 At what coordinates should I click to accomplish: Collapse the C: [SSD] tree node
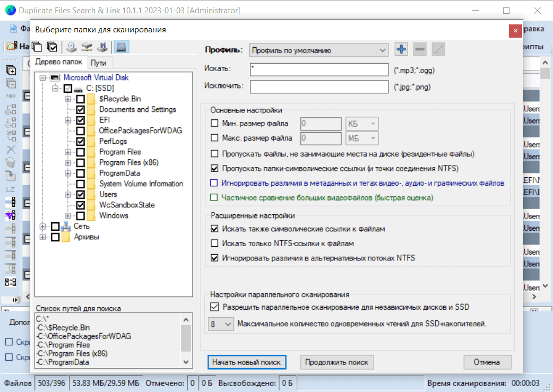pos(55,88)
